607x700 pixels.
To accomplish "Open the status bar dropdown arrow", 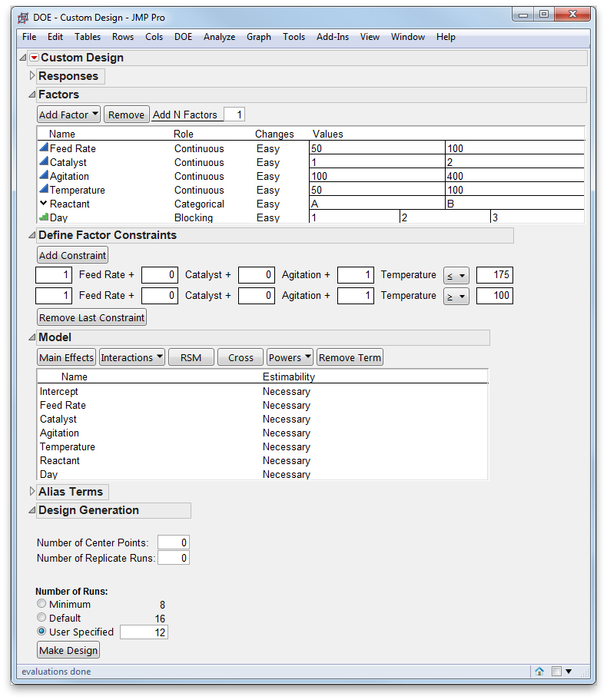I will coord(569,671).
